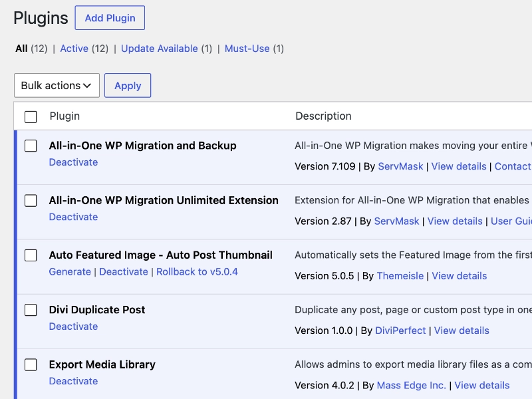The height and width of the screenshot is (399, 532).
Task: Open User Guide link for Unlimited Extension
Action: pyautogui.click(x=511, y=221)
